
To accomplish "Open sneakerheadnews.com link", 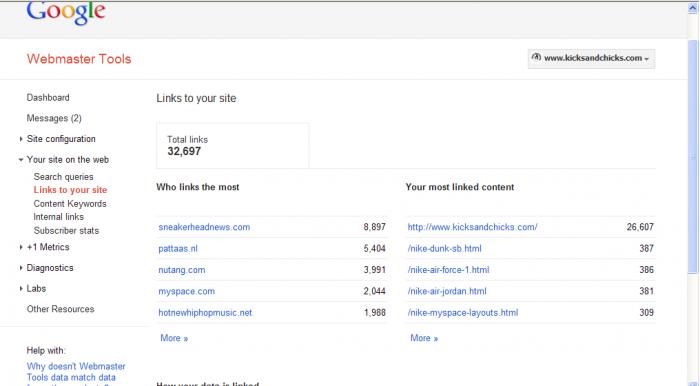I will click(204, 227).
